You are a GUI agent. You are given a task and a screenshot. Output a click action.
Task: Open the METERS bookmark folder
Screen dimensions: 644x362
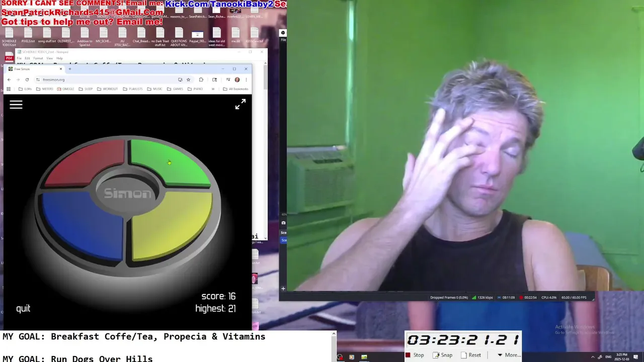point(45,89)
